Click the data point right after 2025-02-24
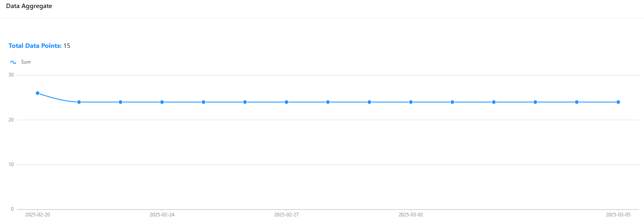The height and width of the screenshot is (222, 644). tap(204, 102)
